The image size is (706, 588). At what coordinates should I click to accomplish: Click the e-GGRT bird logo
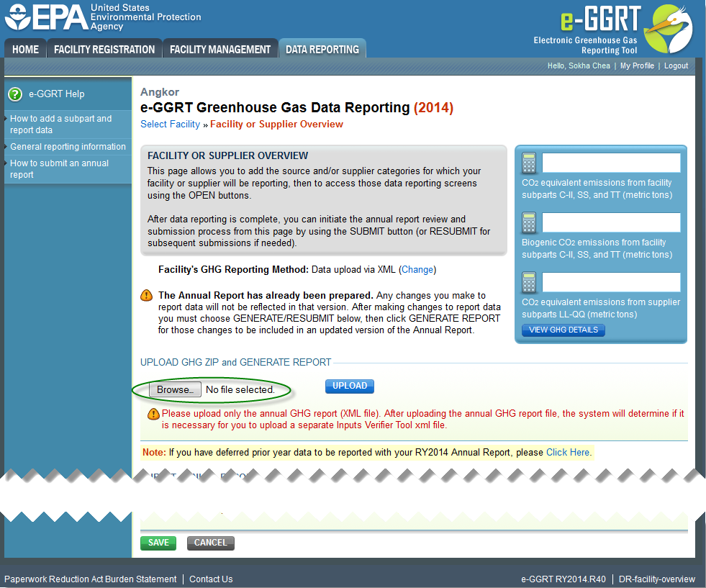pyautogui.click(x=669, y=29)
